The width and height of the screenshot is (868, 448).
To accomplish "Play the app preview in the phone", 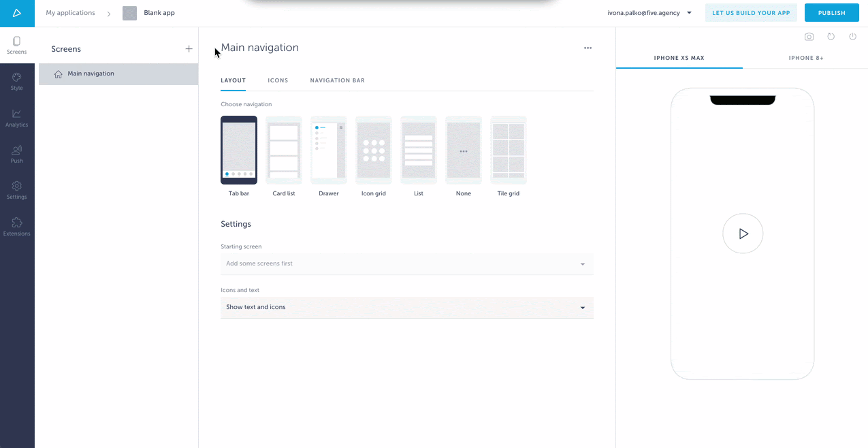I will click(743, 234).
